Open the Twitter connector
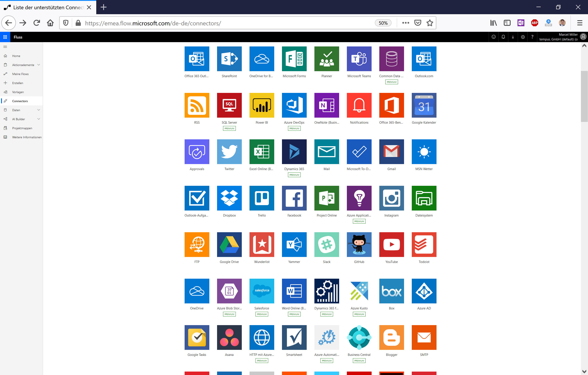This screenshot has width=588, height=375. click(x=229, y=152)
